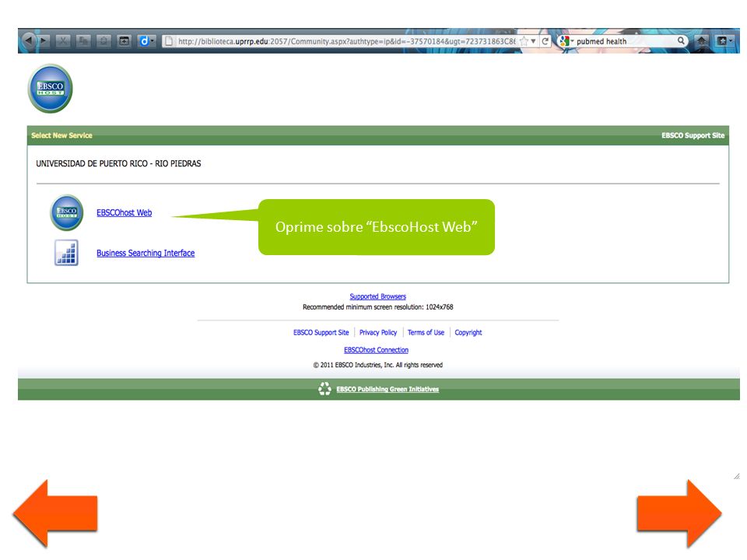Click the browser forward arrow
This screenshot has width=747, height=560.
[x=44, y=41]
